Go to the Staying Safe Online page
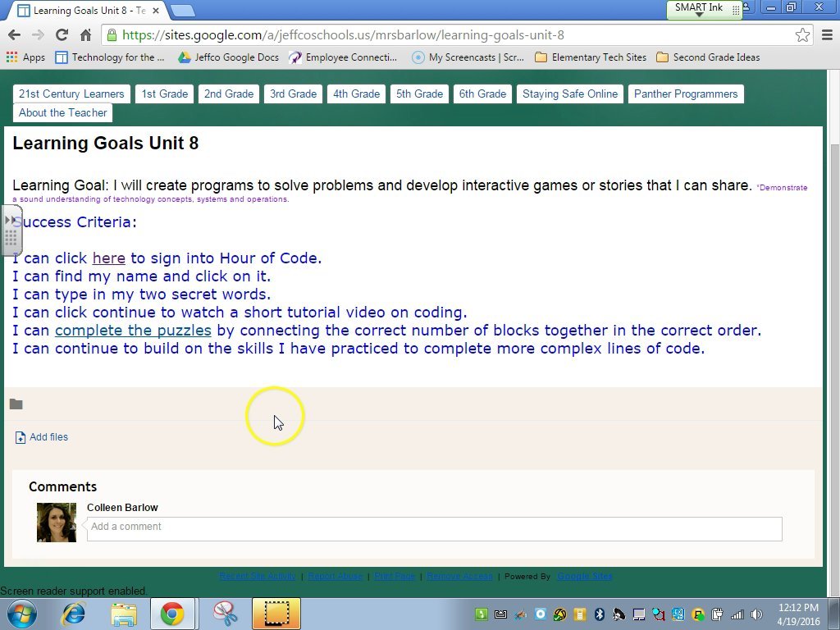Viewport: 840px width, 630px height. pyautogui.click(x=569, y=94)
